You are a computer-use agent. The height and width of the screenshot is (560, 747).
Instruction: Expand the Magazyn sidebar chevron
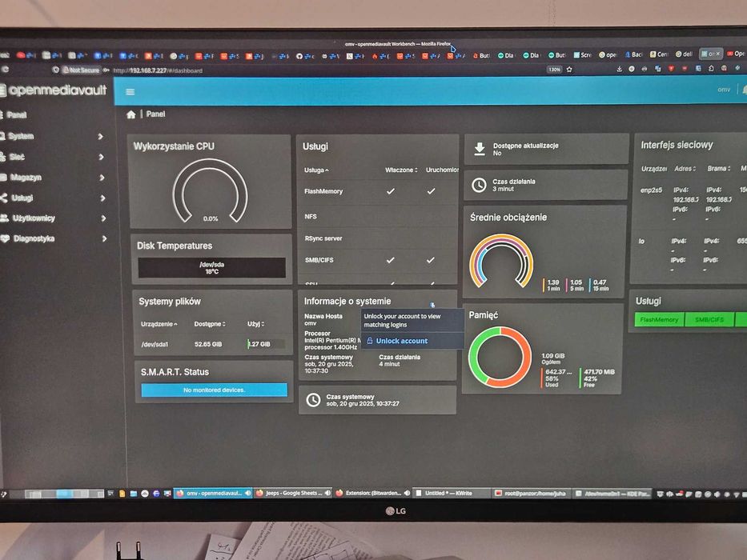(102, 178)
